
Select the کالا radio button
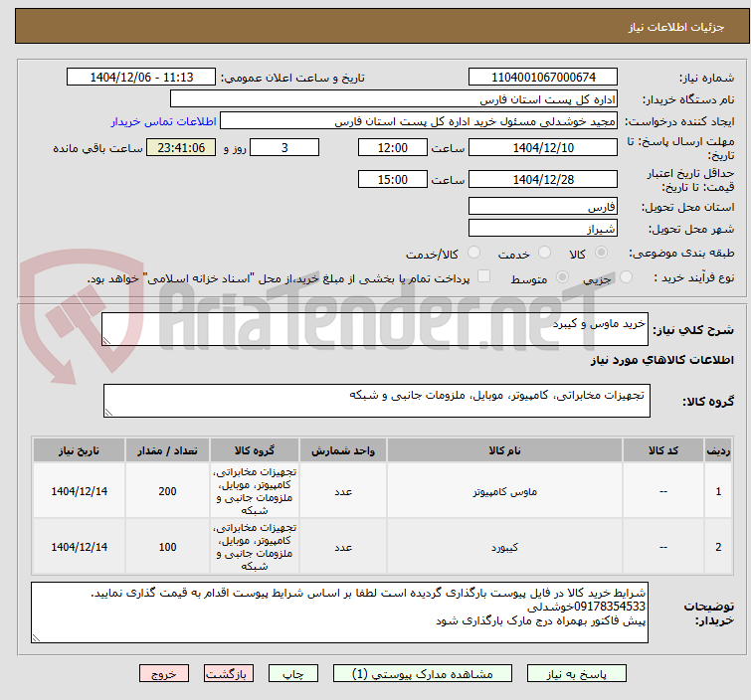[601, 253]
